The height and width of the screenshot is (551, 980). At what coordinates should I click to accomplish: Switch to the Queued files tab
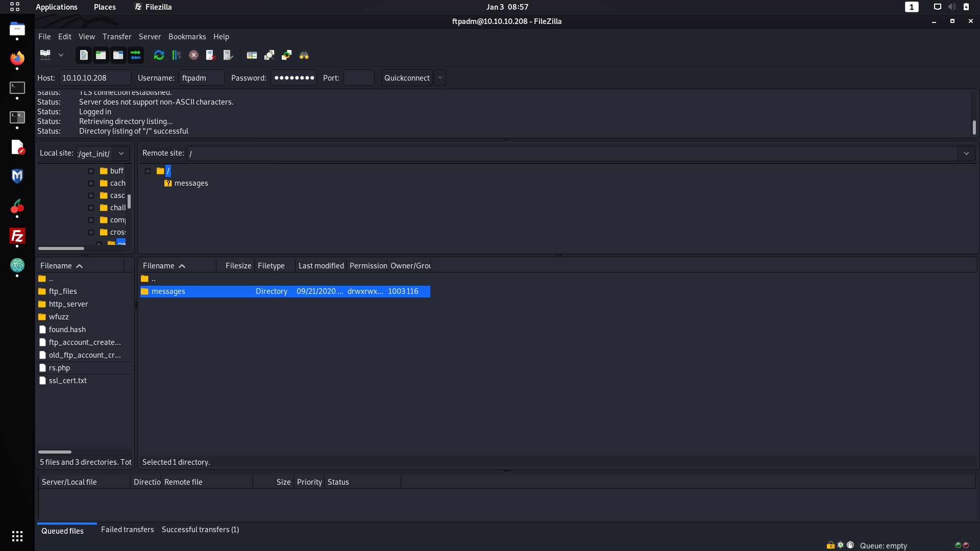tap(62, 531)
